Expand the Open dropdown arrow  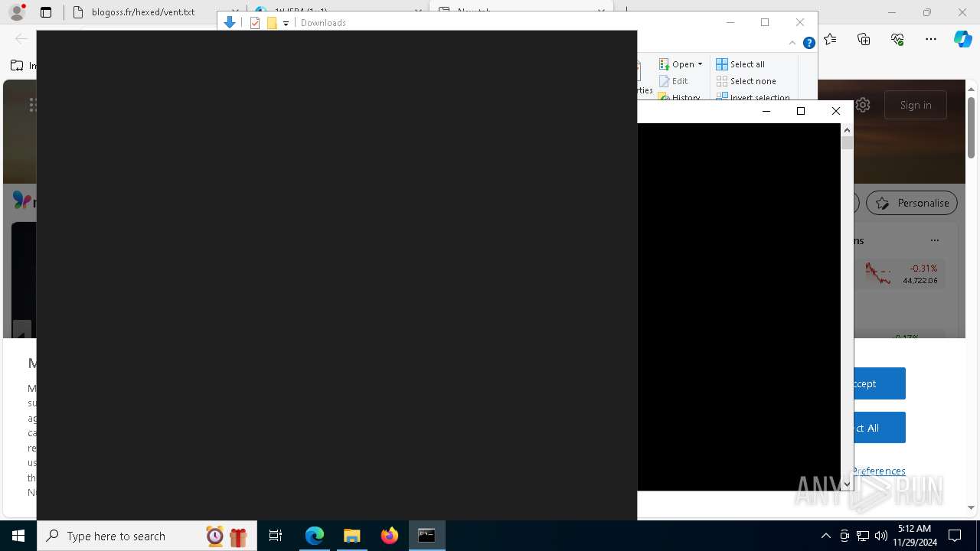coord(700,64)
